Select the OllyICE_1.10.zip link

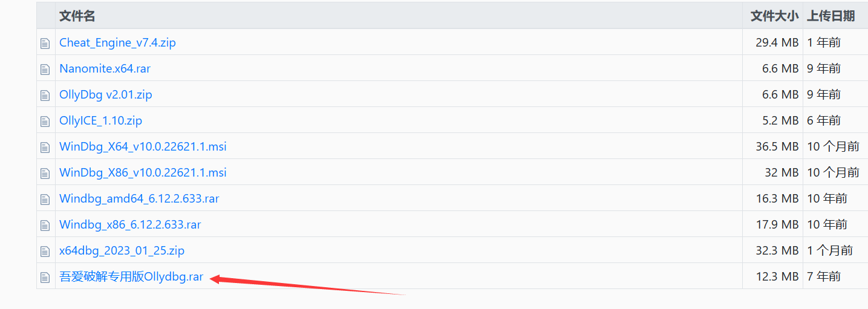[x=100, y=121]
